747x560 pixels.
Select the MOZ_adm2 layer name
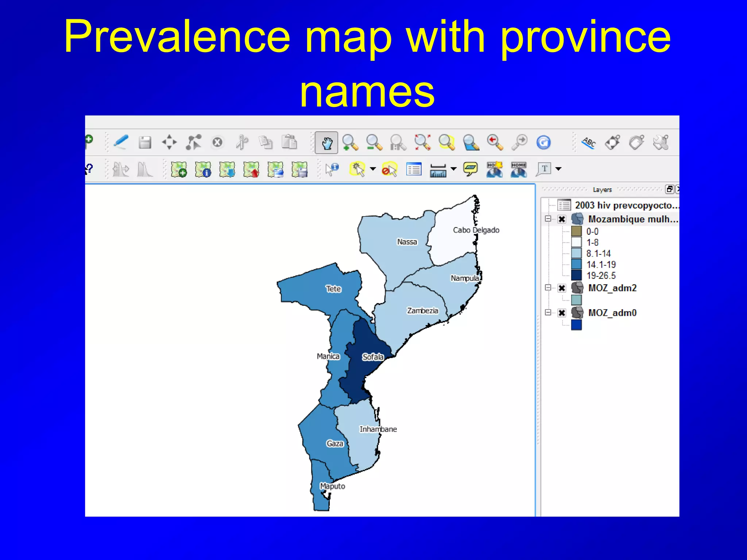[x=612, y=288]
